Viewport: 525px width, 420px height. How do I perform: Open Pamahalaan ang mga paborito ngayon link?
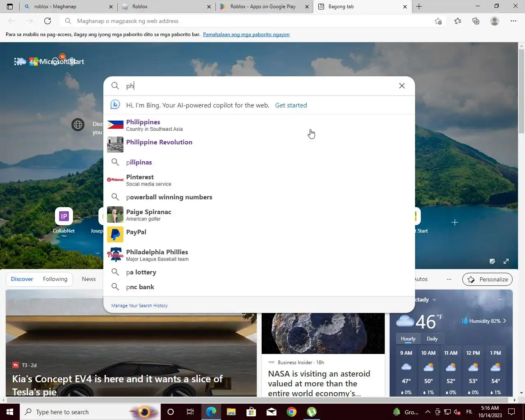tap(246, 34)
